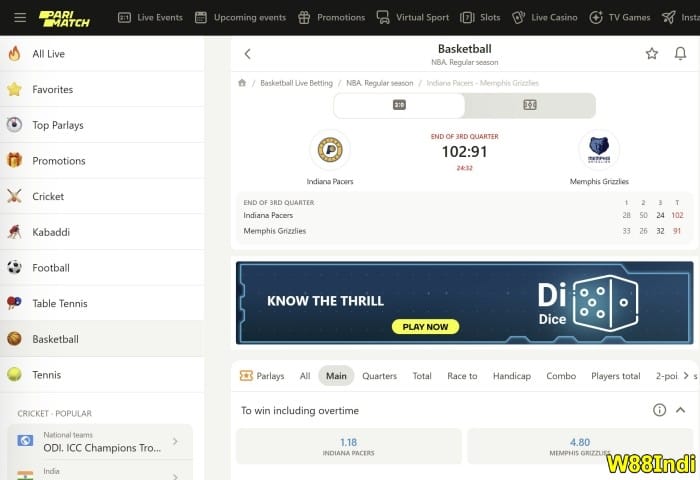Click the Virtual Sport icon
700x480 pixels.
coord(383,17)
